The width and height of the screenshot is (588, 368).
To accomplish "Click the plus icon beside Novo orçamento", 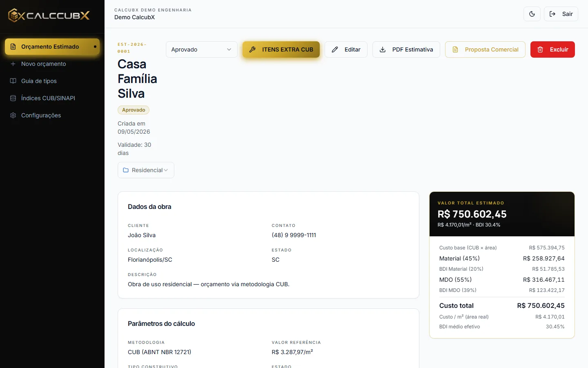I will tap(13, 64).
